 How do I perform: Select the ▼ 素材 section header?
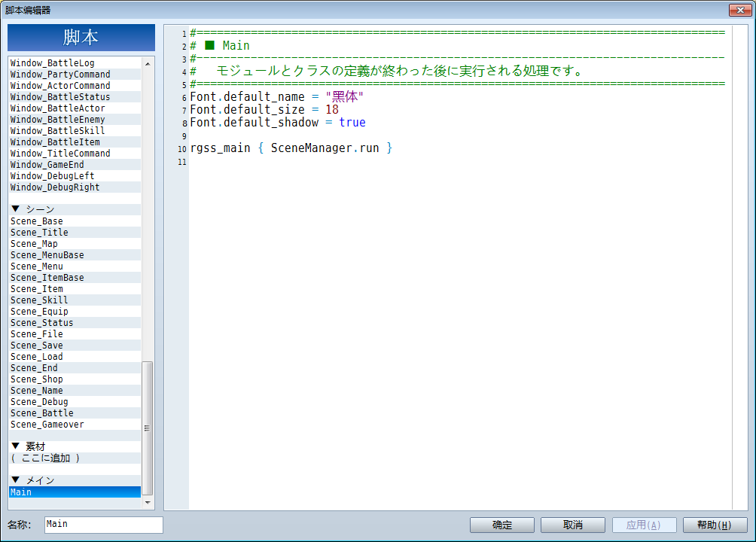pos(75,446)
